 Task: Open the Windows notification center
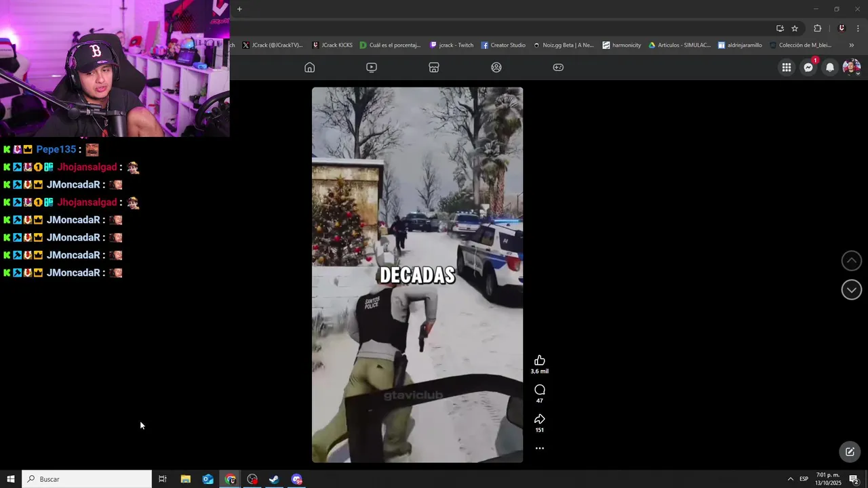coord(854,479)
